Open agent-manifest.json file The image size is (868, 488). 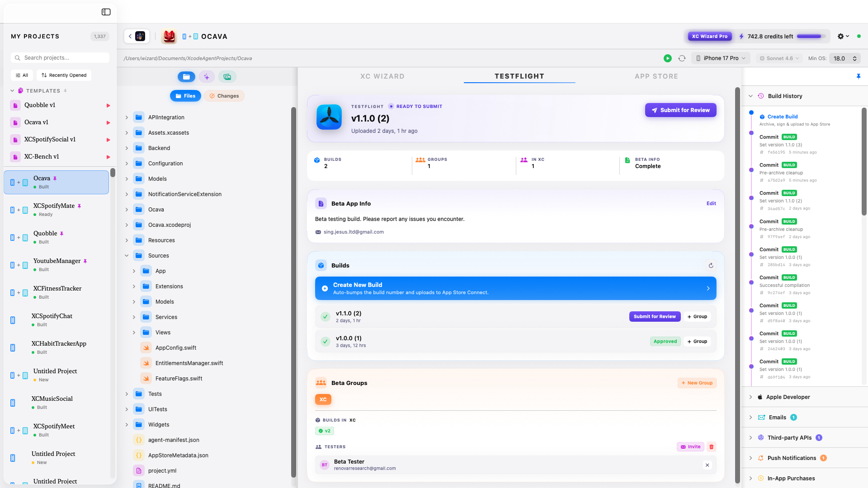tap(166, 440)
